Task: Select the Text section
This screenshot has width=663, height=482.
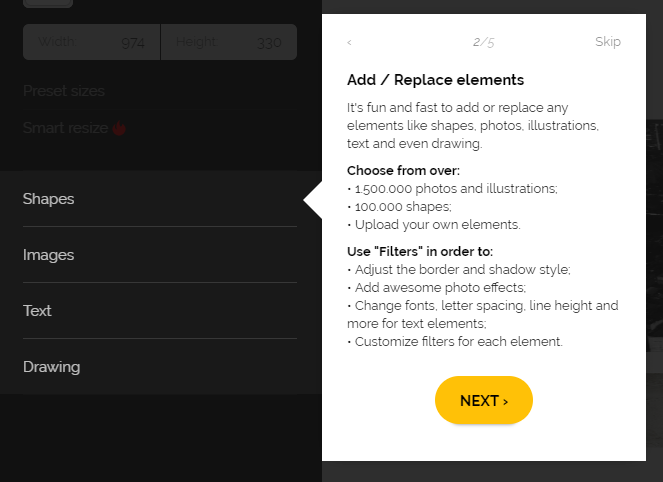Action: 160,311
